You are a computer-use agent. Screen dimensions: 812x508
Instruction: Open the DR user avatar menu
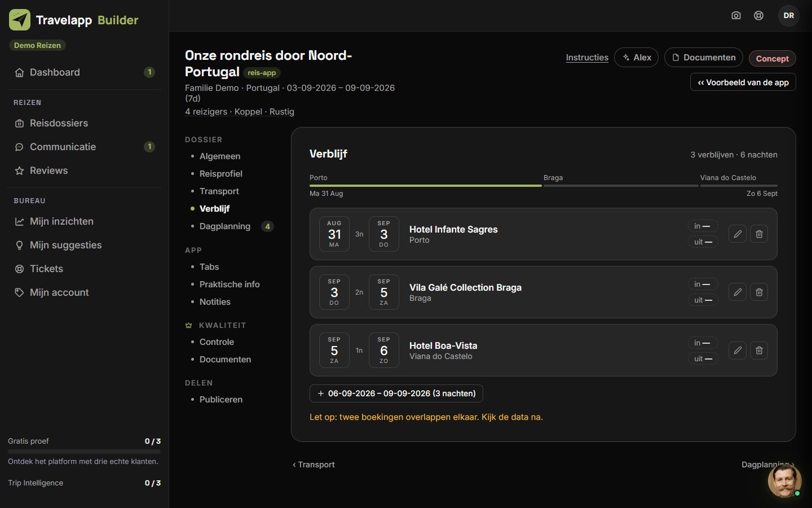[x=788, y=16]
